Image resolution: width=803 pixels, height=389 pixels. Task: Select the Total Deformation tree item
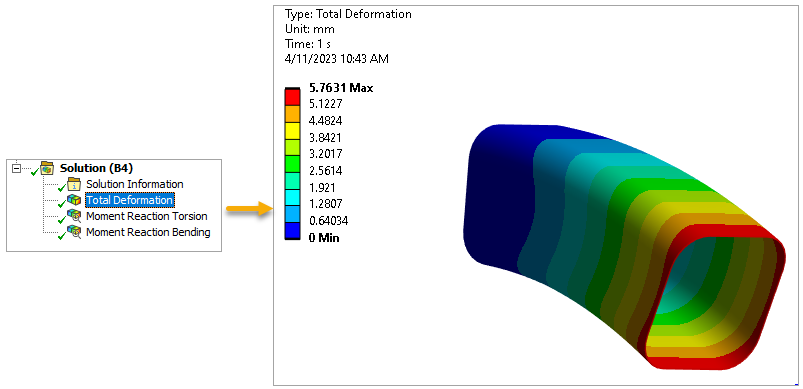pyautogui.click(x=130, y=200)
